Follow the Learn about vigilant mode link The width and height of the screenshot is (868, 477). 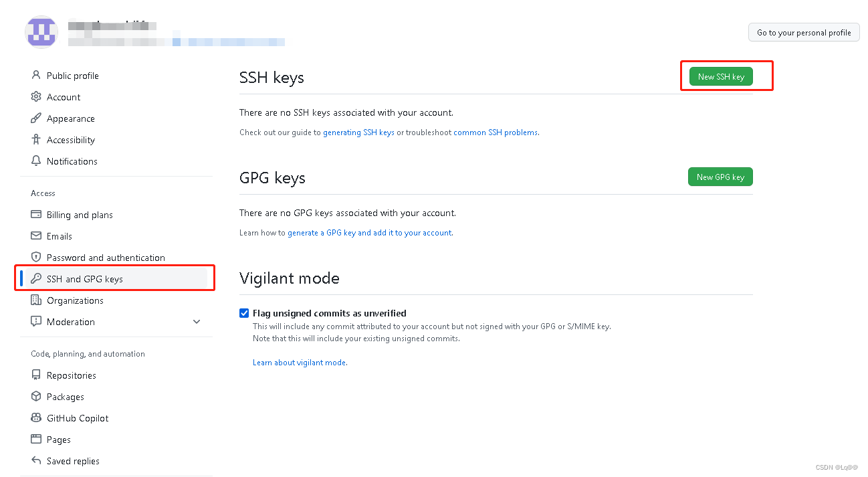coord(300,363)
